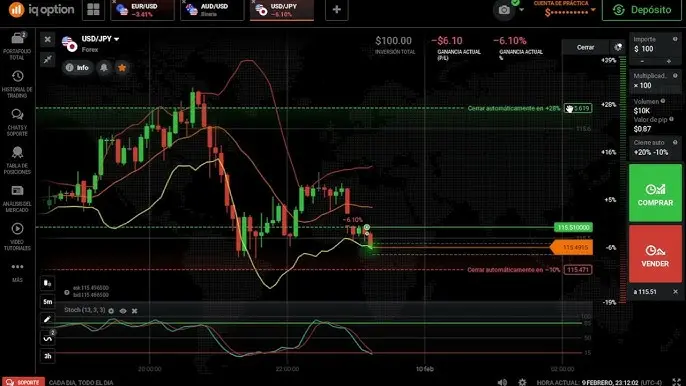
Task: Click the take-profit level handle on chart
Action: point(578,108)
